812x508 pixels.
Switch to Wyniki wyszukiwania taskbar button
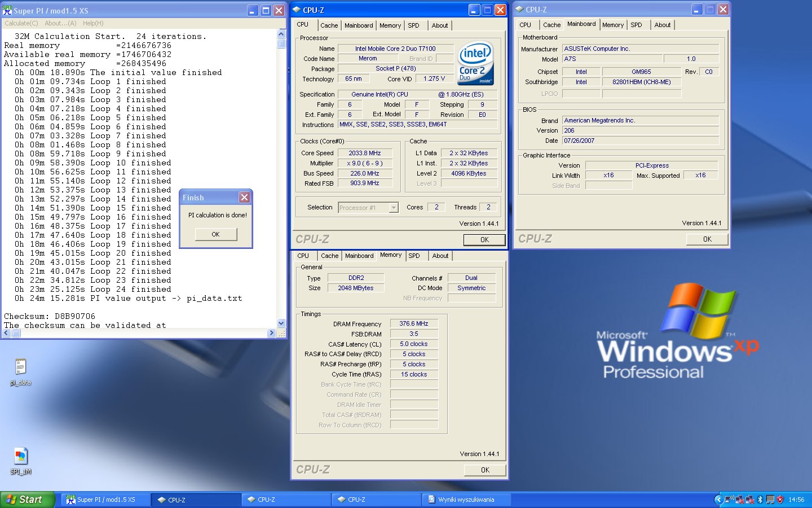click(467, 500)
